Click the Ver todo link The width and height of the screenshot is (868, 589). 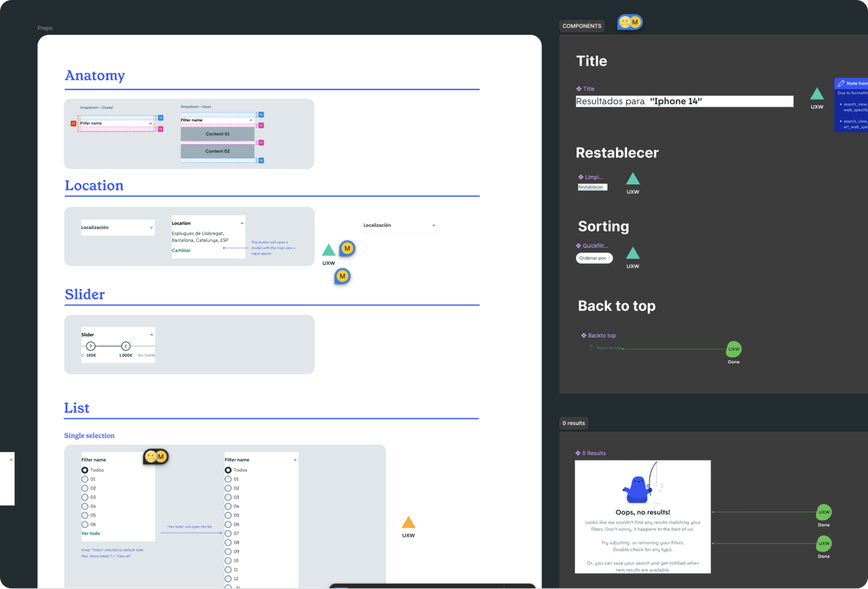91,533
